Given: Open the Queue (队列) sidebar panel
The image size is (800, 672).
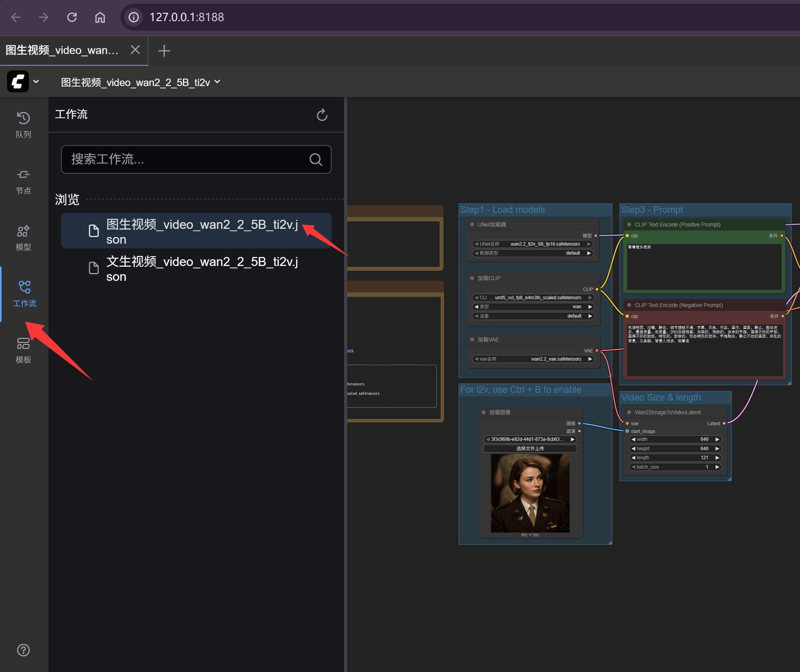Looking at the screenshot, I should [23, 124].
